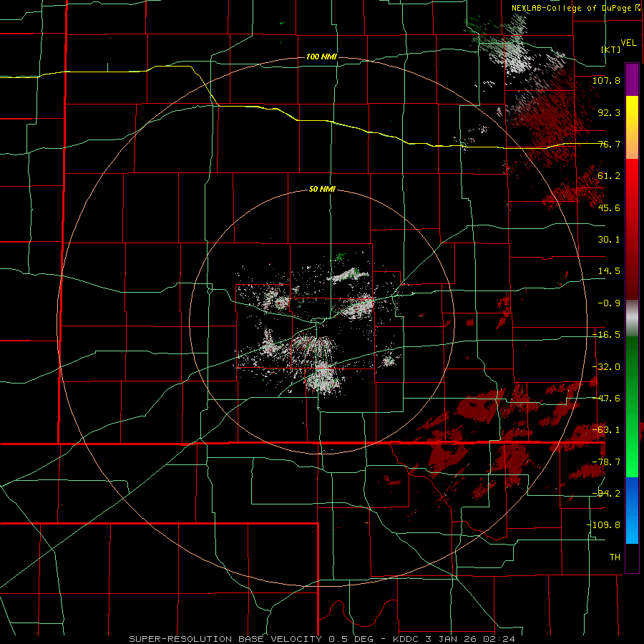Click the Super-Resolution Base Velocity caption text
This screenshot has height=644, width=644.
coord(322,639)
